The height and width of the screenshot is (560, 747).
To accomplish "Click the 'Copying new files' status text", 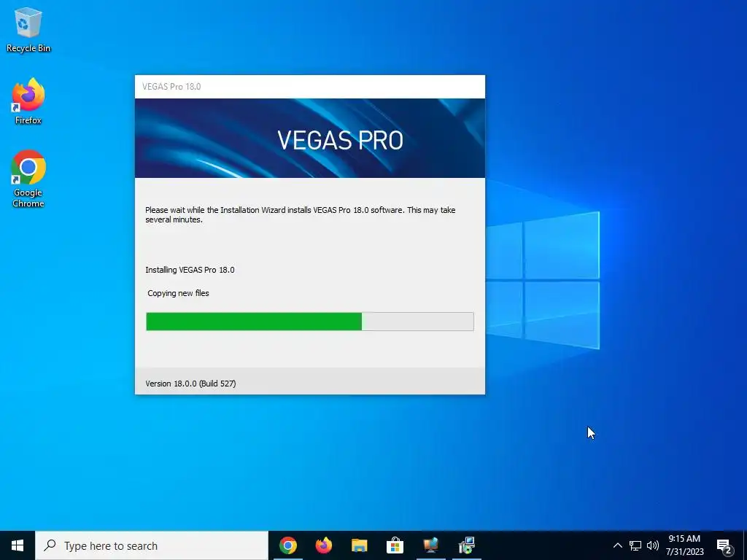I will [x=178, y=293].
